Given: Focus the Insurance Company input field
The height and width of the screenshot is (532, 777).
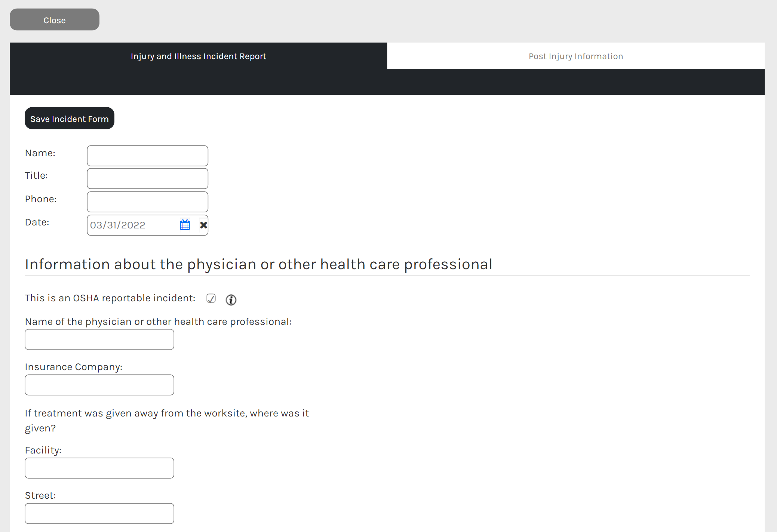Looking at the screenshot, I should pos(99,385).
